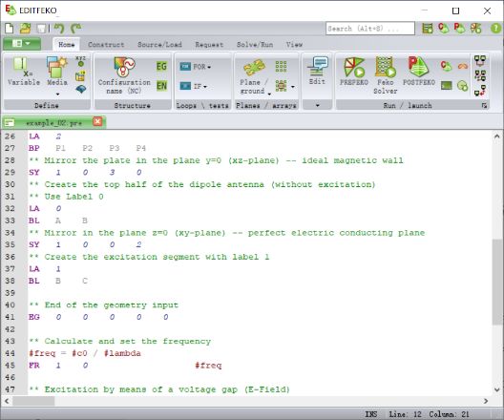Switch to the Construct tab
This screenshot has height=420, width=504.
click(106, 45)
